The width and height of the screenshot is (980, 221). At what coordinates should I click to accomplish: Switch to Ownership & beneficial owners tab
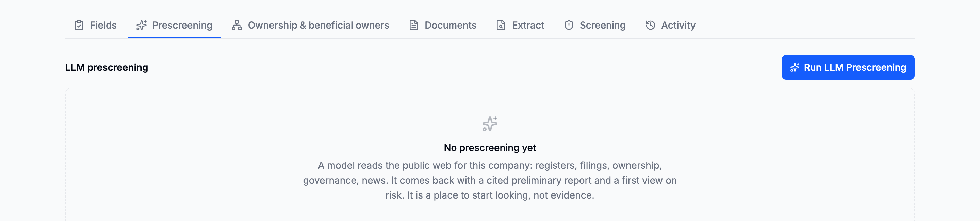[310, 25]
